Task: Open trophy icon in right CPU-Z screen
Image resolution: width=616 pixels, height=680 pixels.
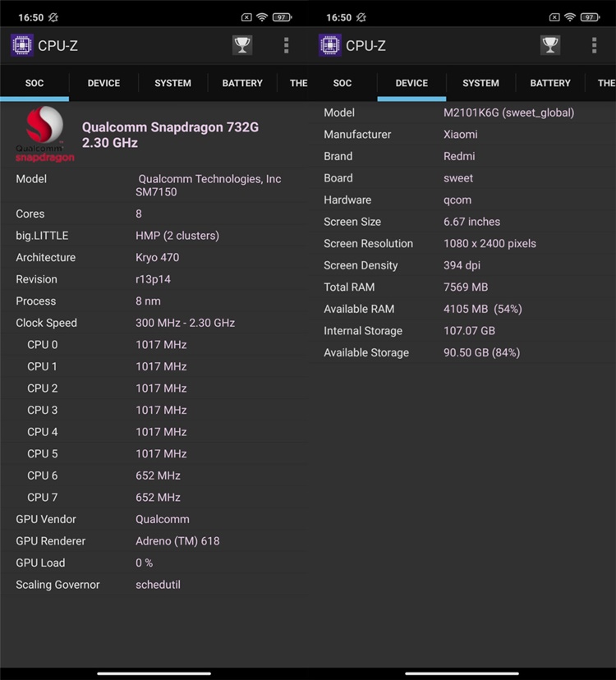Action: point(550,45)
